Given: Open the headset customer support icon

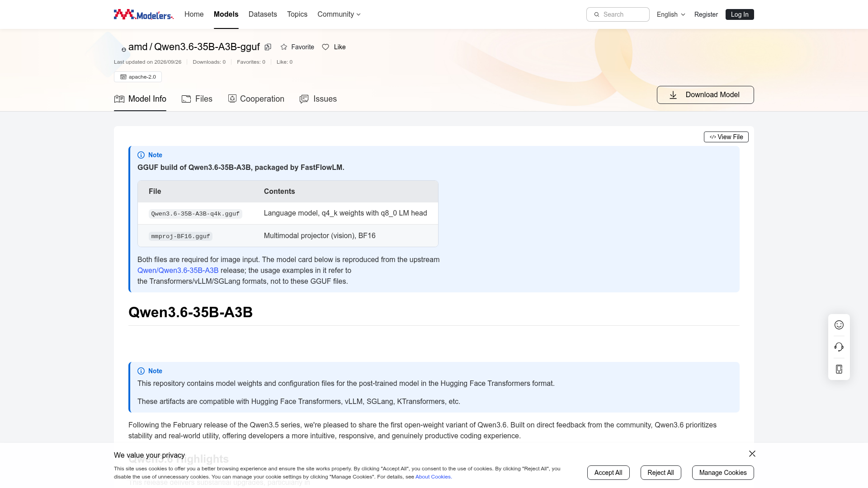Looking at the screenshot, I should (x=839, y=347).
